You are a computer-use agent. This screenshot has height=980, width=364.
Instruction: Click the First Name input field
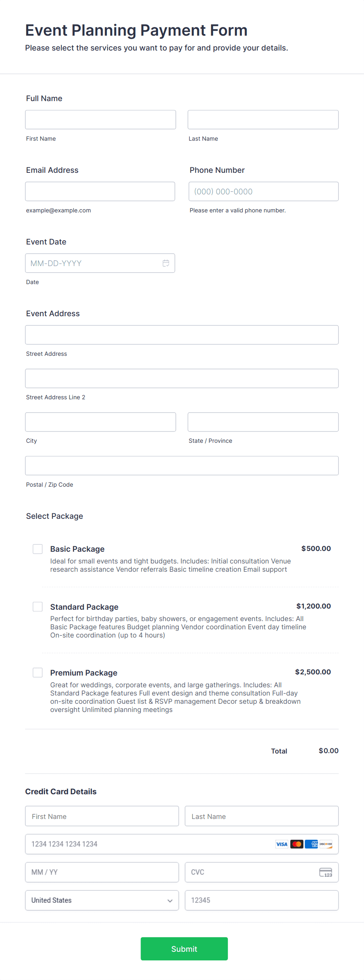coord(100,120)
